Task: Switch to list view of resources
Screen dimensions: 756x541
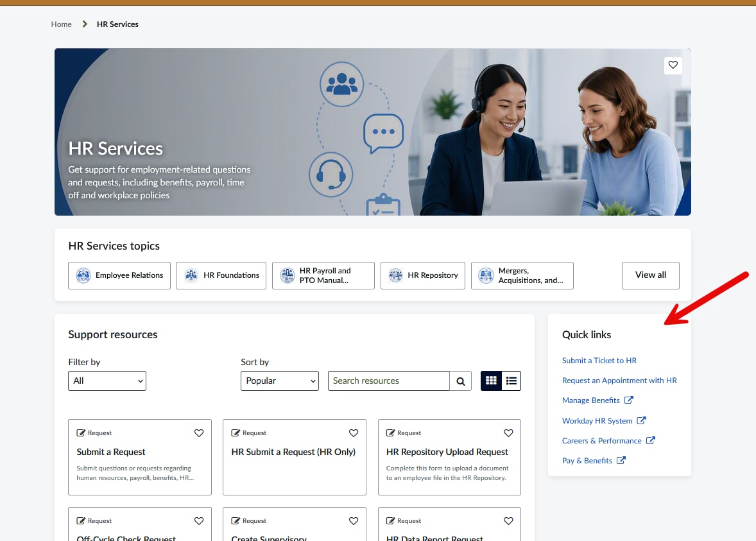Action: 511,381
